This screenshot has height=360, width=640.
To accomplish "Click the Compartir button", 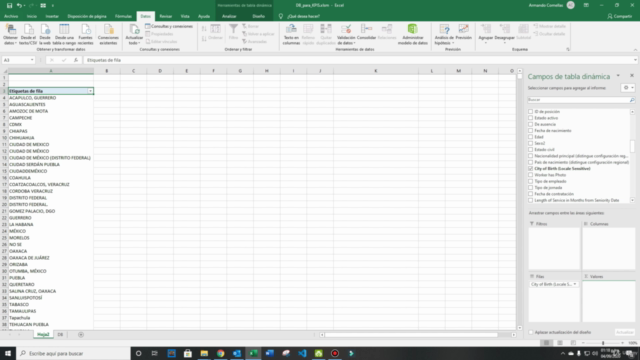I will pyautogui.click(x=619, y=16).
